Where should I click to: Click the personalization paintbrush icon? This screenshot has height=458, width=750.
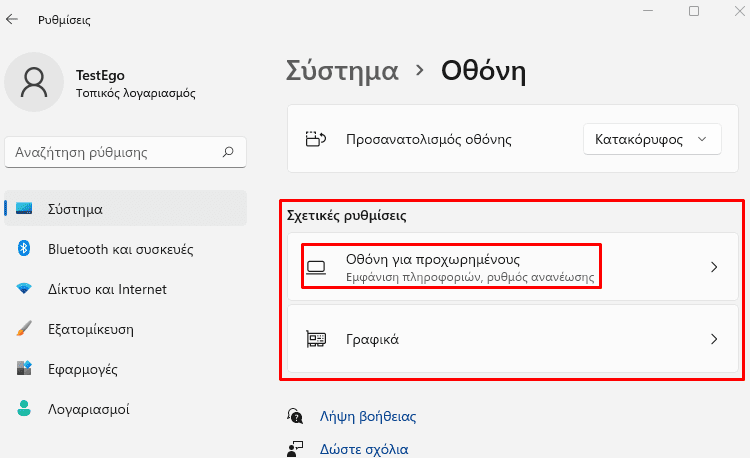click(24, 329)
